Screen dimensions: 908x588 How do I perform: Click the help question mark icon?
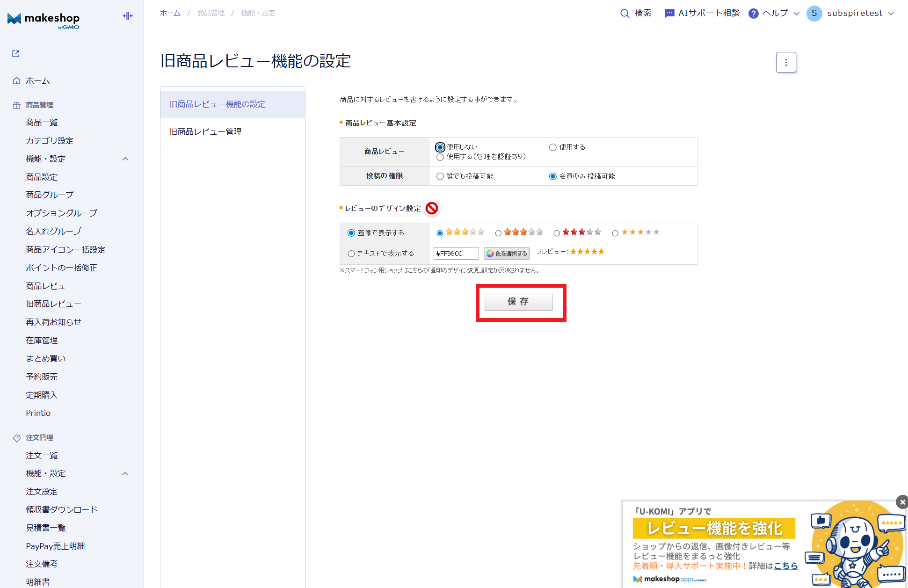pos(753,14)
